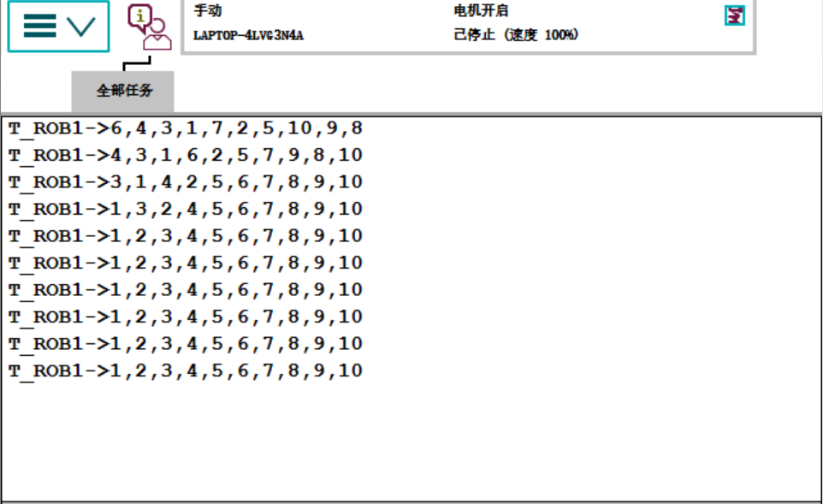Click status bar showing 手动 mode
823x504 pixels.
[208, 10]
